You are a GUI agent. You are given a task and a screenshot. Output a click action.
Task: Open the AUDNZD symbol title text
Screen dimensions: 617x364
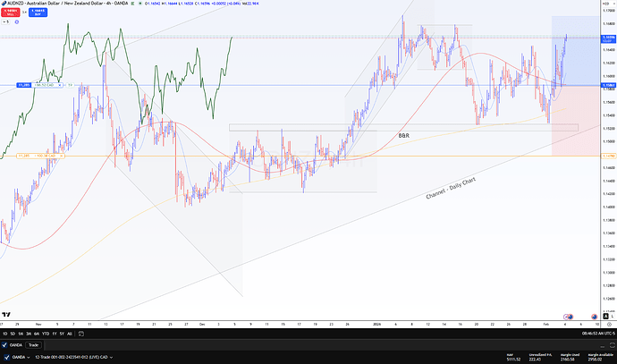point(67,4)
